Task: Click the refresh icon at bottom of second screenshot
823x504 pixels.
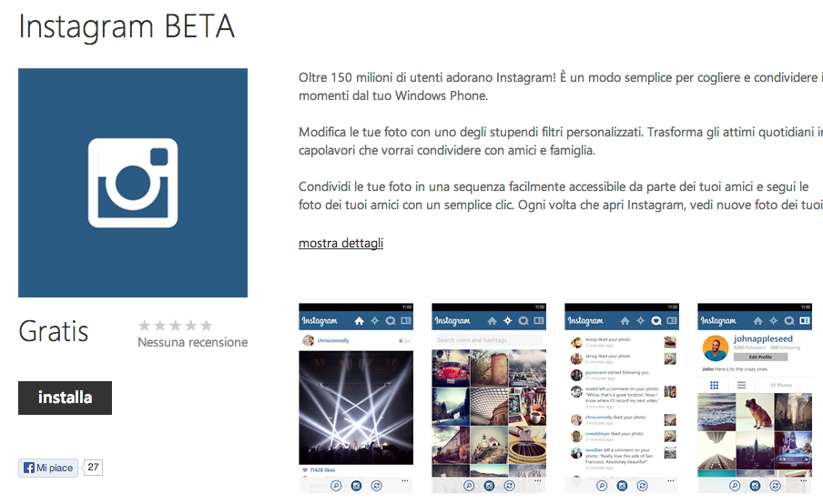Action: coord(509,486)
